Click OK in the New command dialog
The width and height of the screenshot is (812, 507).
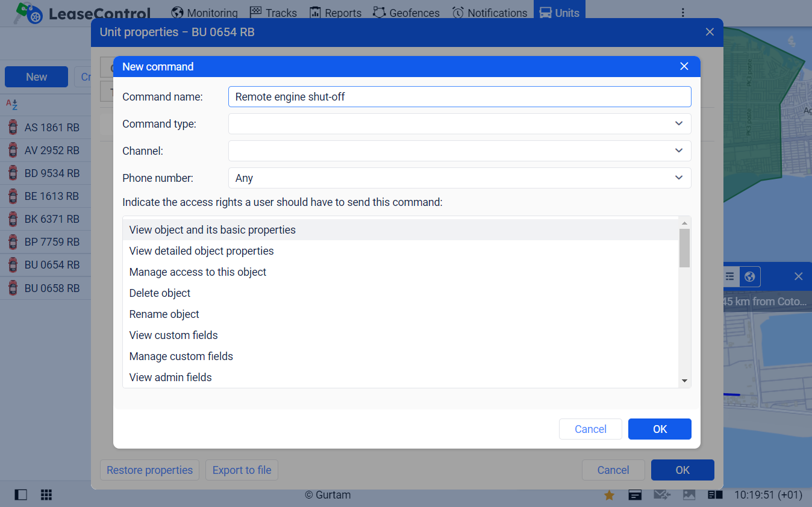click(x=660, y=429)
